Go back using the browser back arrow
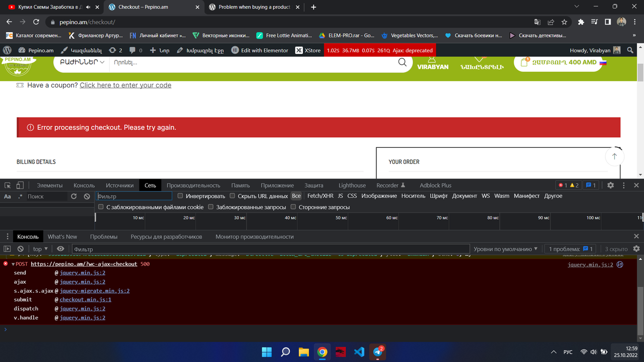The image size is (644, 362). (x=9, y=22)
